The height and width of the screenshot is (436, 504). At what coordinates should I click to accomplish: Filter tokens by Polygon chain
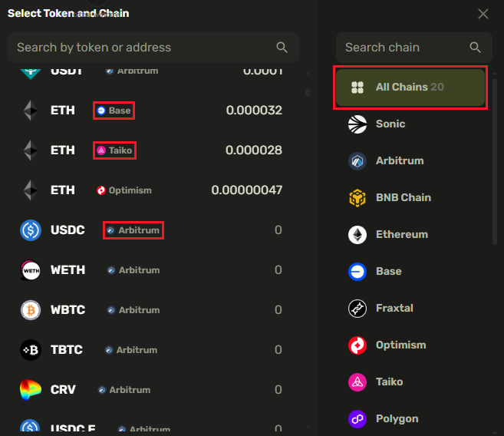[x=397, y=418]
